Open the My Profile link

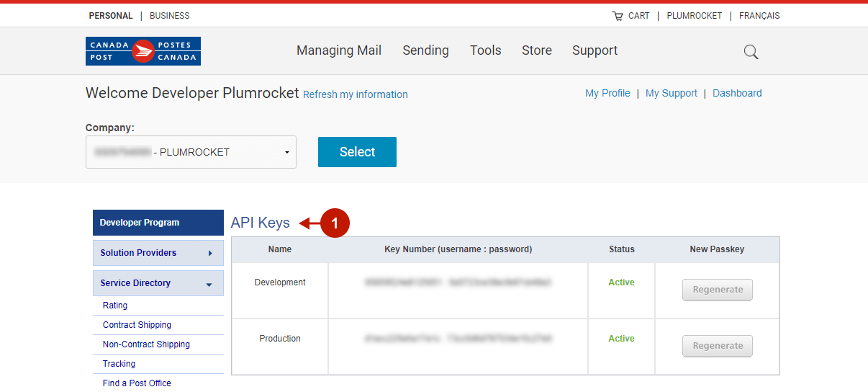click(x=607, y=93)
